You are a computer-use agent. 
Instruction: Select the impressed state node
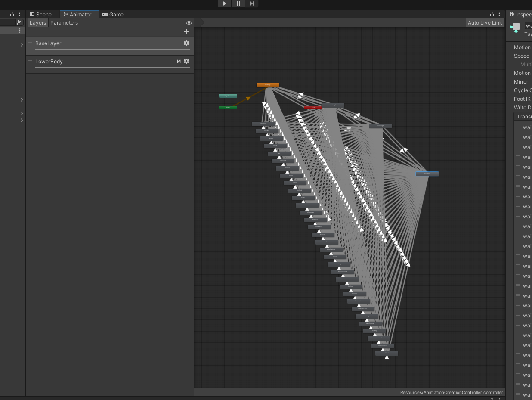click(307, 205)
